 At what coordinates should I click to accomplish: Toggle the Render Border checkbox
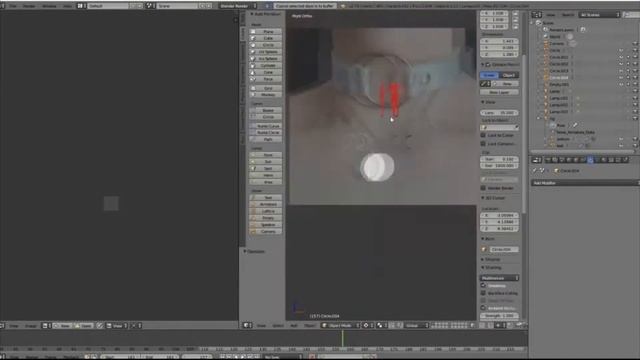[x=483, y=188]
